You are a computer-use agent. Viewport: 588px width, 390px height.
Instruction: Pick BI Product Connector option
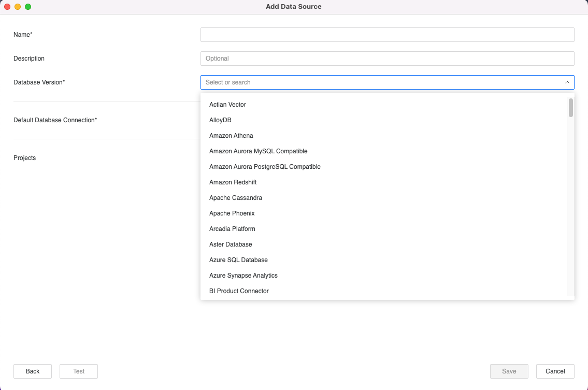click(x=239, y=291)
